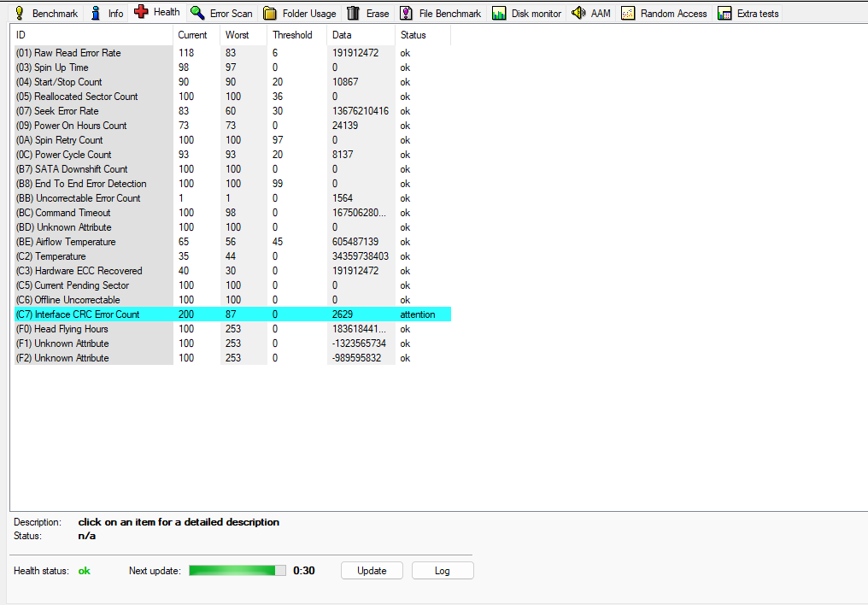Image resolution: width=868 pixels, height=605 pixels.
Task: Select the (F1) Unknown Attribute row
Action: click(232, 344)
